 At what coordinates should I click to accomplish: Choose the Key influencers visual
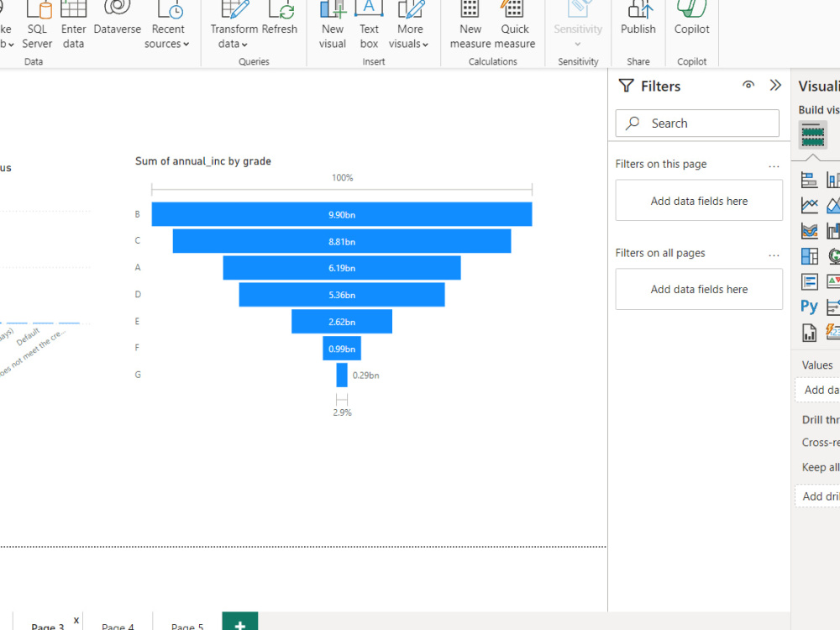(x=833, y=307)
